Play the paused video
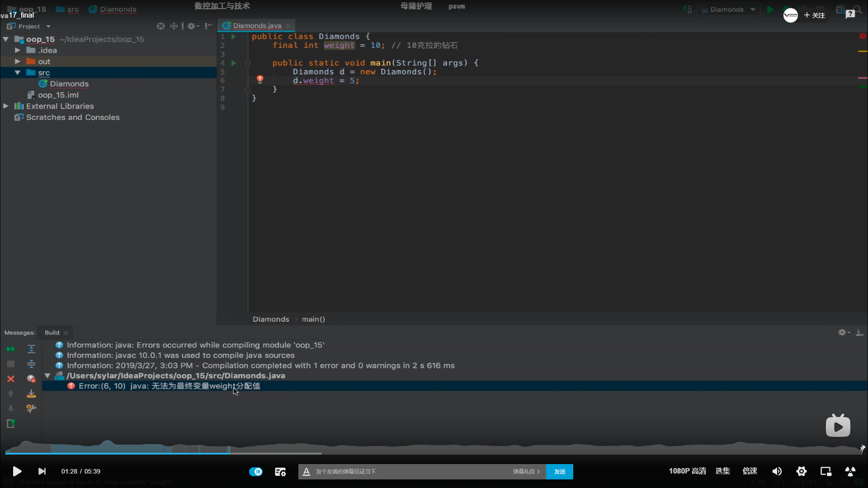This screenshot has width=868, height=488. 17,471
